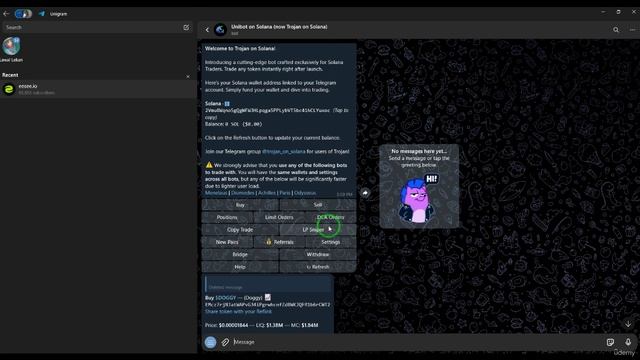
Task: Open the @trojan_on_solana group link
Action: pyautogui.click(x=283, y=151)
